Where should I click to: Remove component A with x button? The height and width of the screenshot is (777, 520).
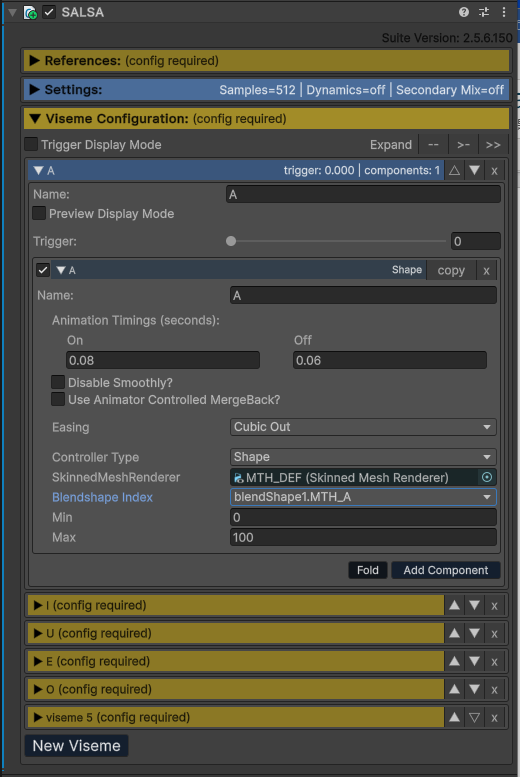pos(486,271)
